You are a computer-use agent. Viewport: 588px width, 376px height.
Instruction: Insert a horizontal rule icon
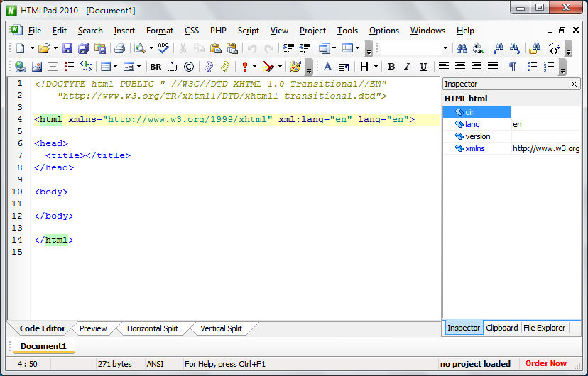pyautogui.click(x=53, y=67)
